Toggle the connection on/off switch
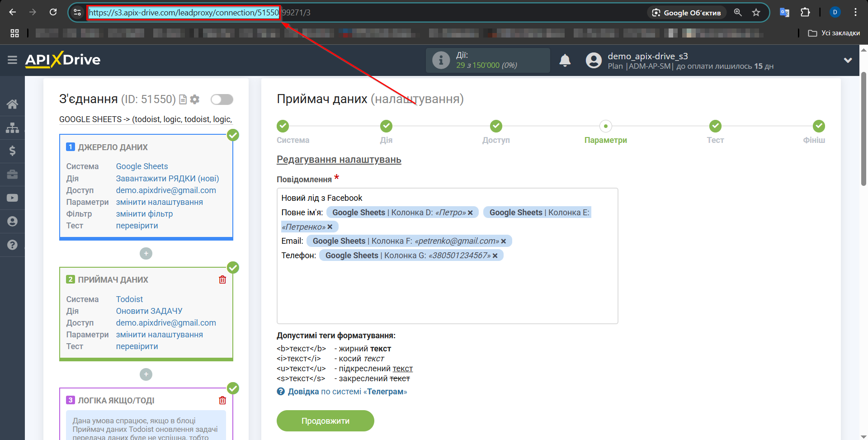The width and height of the screenshot is (868, 440). pyautogui.click(x=222, y=99)
